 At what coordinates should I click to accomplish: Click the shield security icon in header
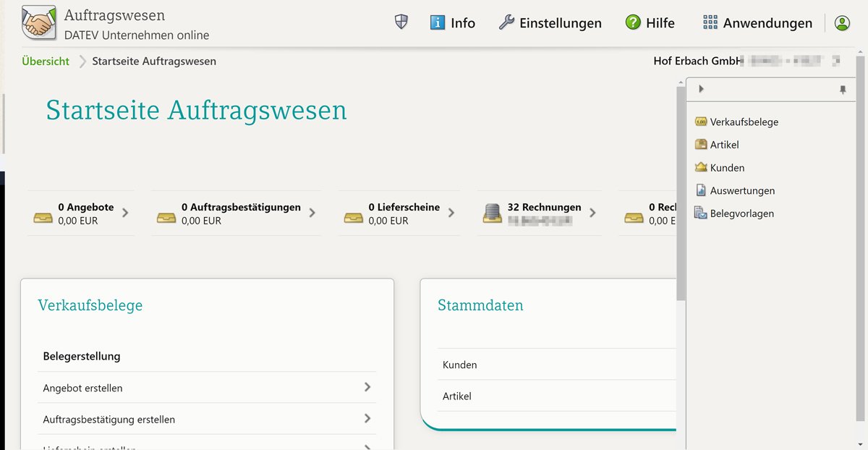point(401,22)
